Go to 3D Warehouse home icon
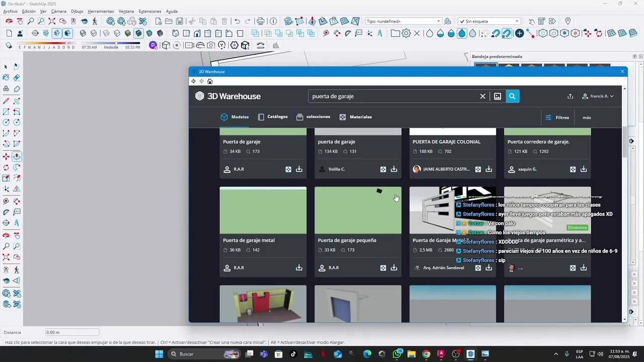Screen dimensions: 644x362 (210, 81)
